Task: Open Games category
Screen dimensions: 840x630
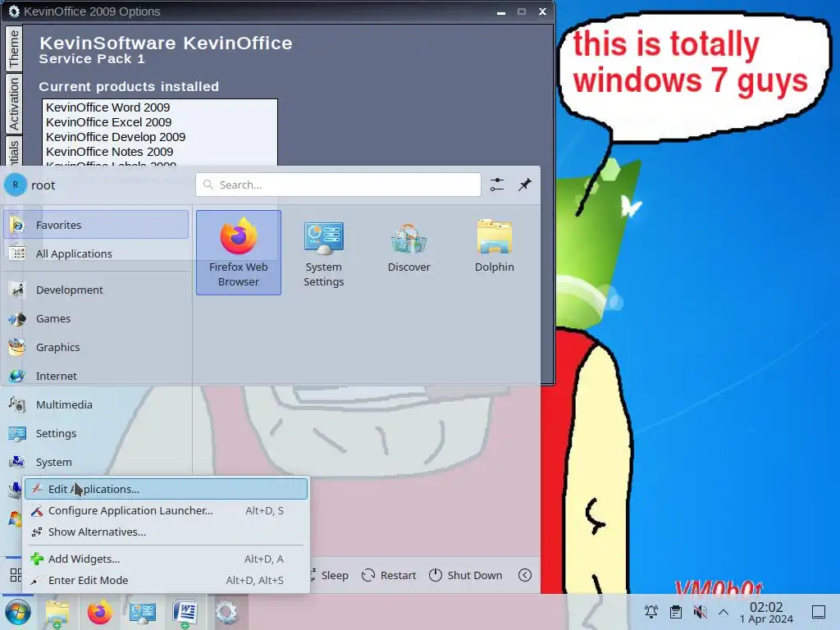Action: tap(97, 318)
